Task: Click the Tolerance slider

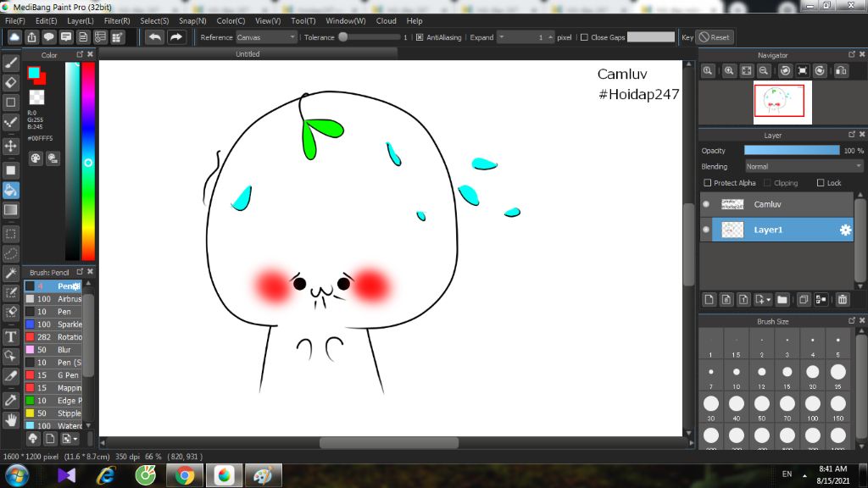Action: 370,37
